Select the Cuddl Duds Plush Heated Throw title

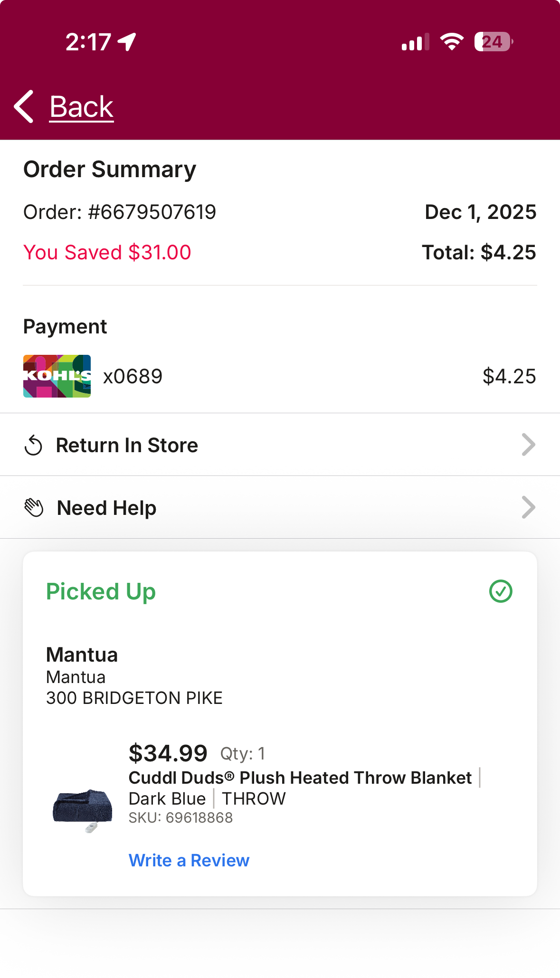click(x=300, y=778)
